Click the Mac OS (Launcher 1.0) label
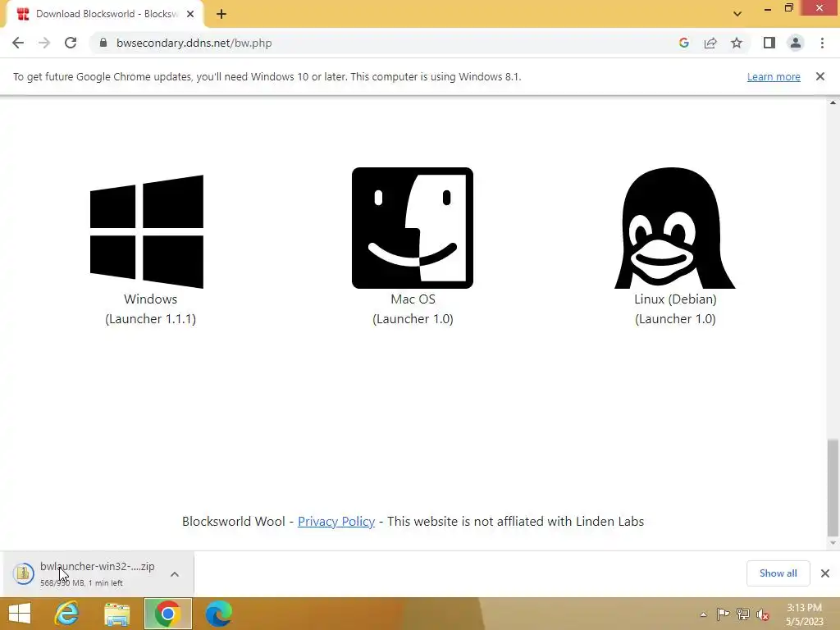The height and width of the screenshot is (630, 840). pos(413,308)
